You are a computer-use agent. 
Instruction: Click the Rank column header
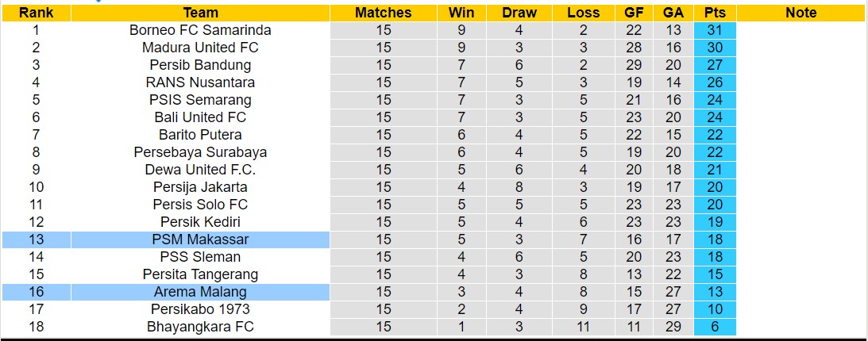pyautogui.click(x=36, y=13)
